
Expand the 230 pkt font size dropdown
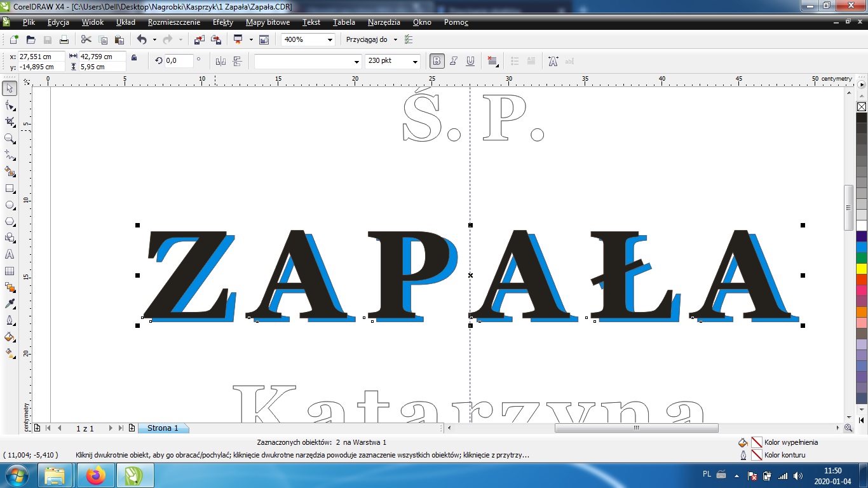[x=416, y=62]
